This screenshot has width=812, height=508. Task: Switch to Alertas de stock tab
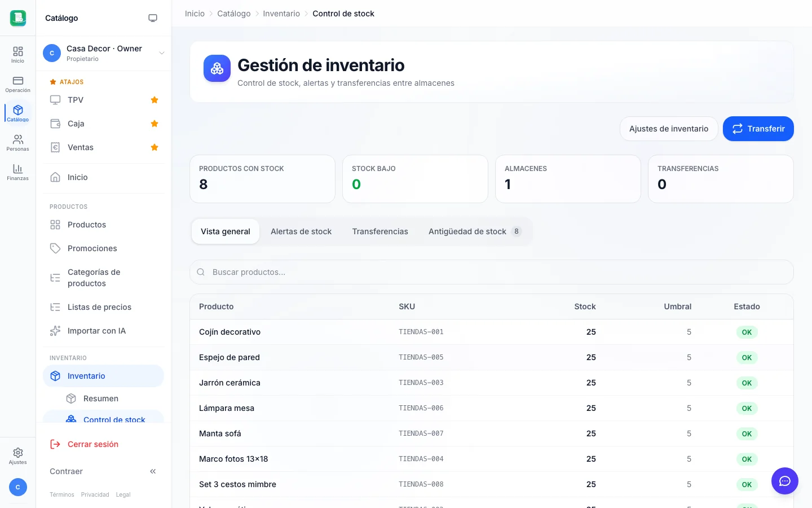(301, 231)
